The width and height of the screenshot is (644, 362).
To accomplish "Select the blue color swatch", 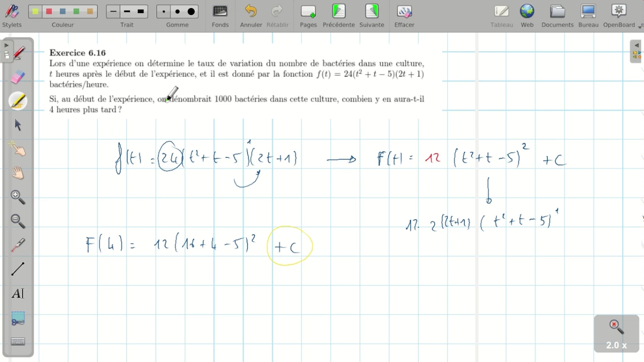I will pos(62,12).
